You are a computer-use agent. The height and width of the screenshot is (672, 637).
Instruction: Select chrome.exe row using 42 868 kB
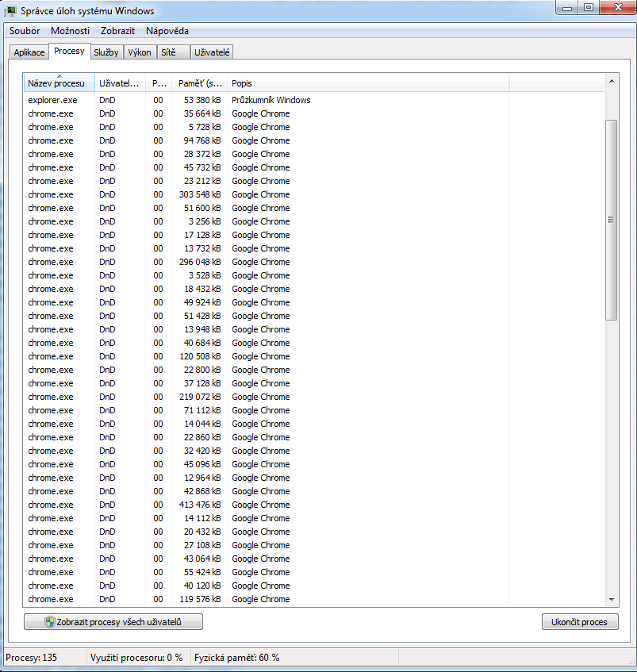pos(267,492)
